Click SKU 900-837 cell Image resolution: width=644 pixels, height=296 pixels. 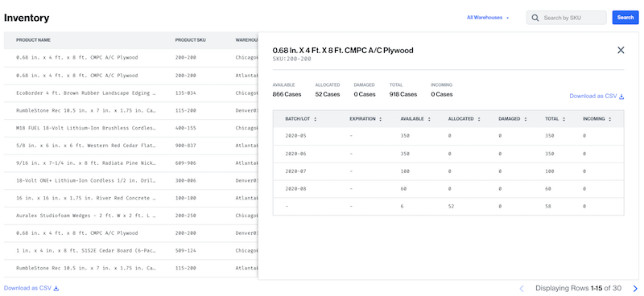point(186,146)
